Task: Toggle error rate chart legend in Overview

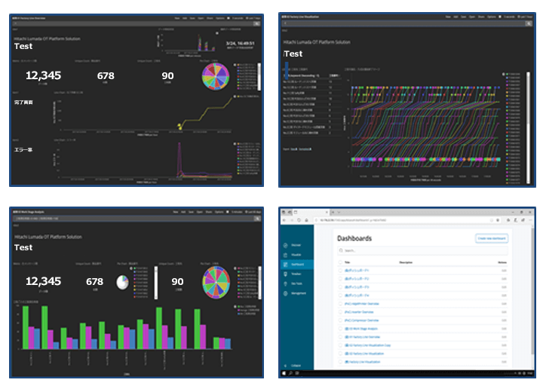Action: tap(235, 144)
